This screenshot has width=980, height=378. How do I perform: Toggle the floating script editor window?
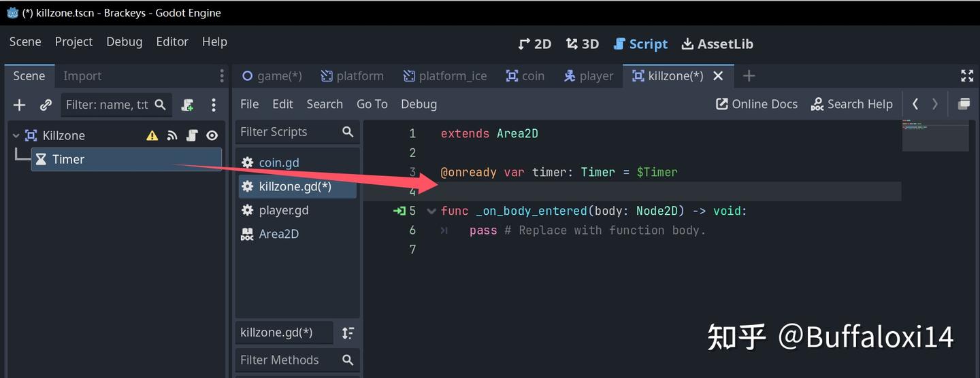[x=964, y=104]
